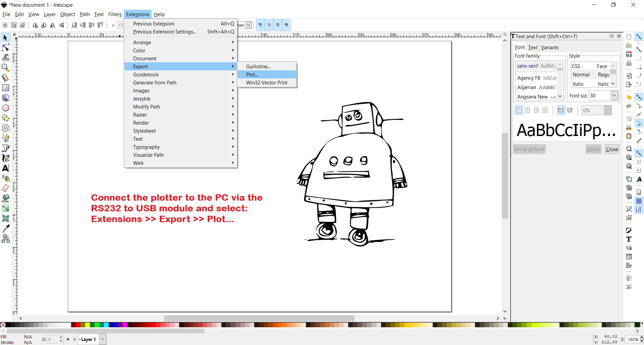Screen dimensions: 644x345
Task: Select the Node edit tool
Action: [6, 48]
